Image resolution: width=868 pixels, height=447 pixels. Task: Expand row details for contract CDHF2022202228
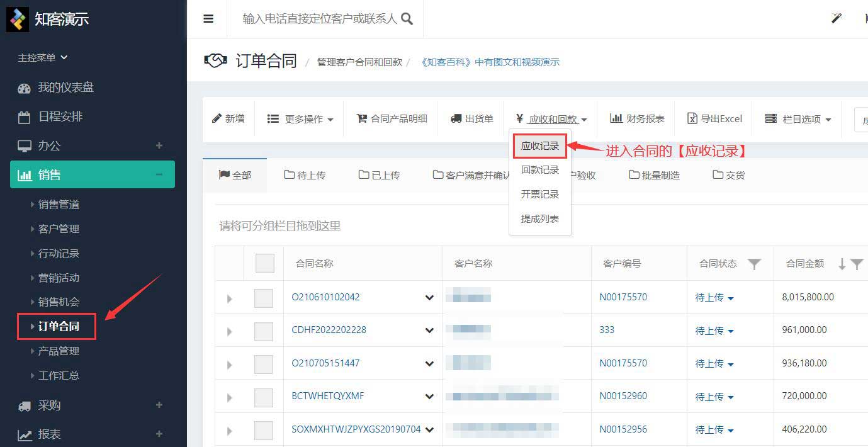click(x=229, y=332)
